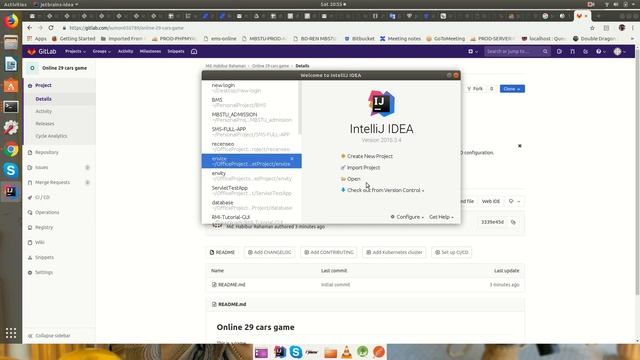
Task: Select the new-login recent project
Action: tap(251, 88)
